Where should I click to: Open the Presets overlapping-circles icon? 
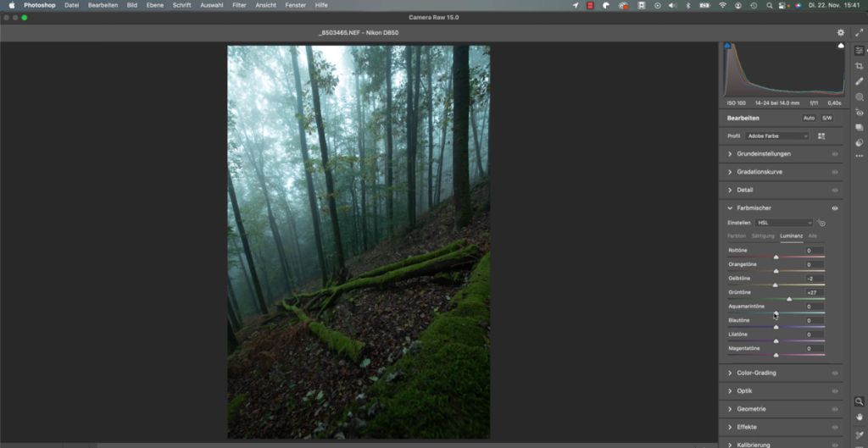pyautogui.click(x=860, y=142)
